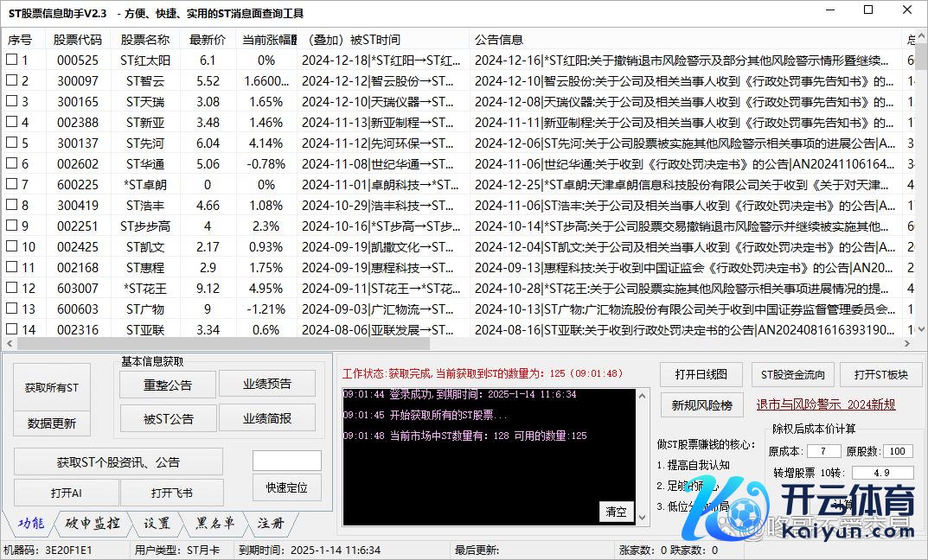
Task: Open the 退市与风险警示 2024新规 link
Action: click(825, 404)
